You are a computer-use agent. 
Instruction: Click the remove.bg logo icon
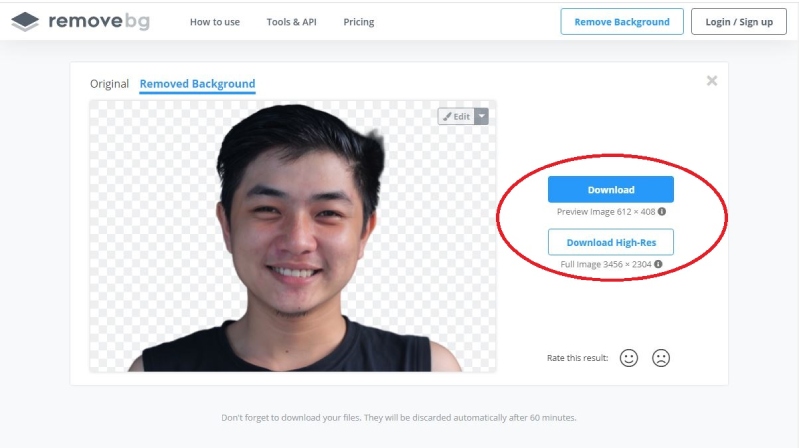click(25, 21)
